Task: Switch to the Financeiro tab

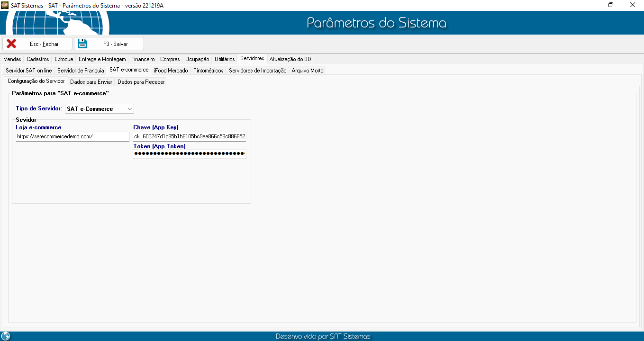Action: [x=143, y=59]
